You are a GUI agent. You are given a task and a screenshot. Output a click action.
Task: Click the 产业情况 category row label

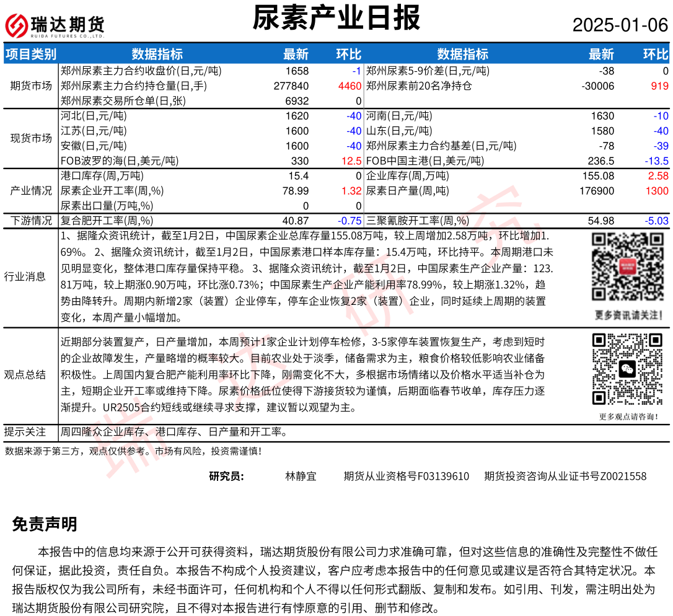(31, 191)
